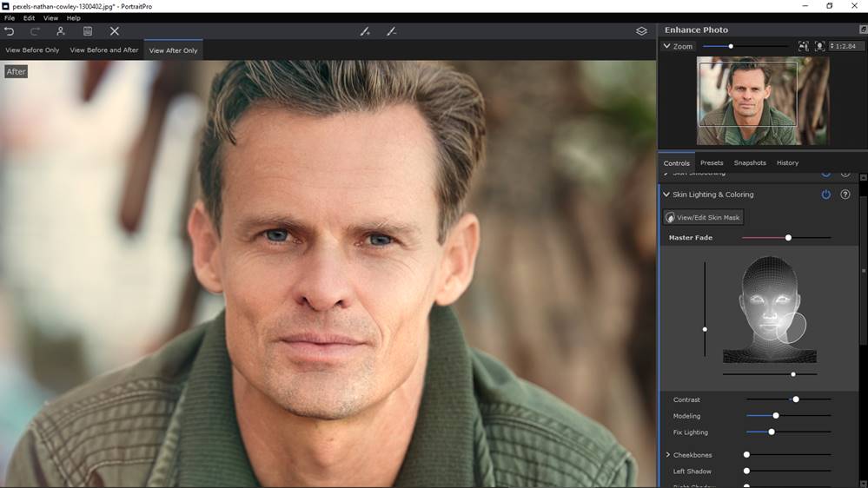This screenshot has width=868, height=488.
Task: Click the Redo arrow icon
Action: pyautogui.click(x=35, y=31)
